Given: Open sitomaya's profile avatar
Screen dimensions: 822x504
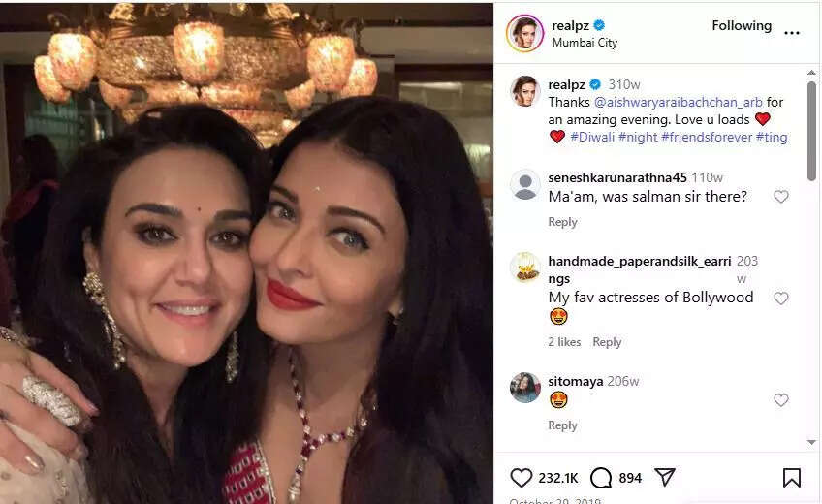Looking at the screenshot, I should [x=524, y=387].
